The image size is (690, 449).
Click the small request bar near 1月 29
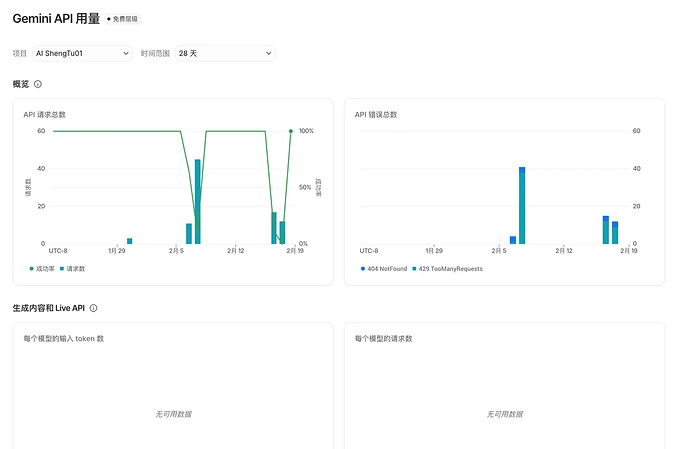[129, 241]
